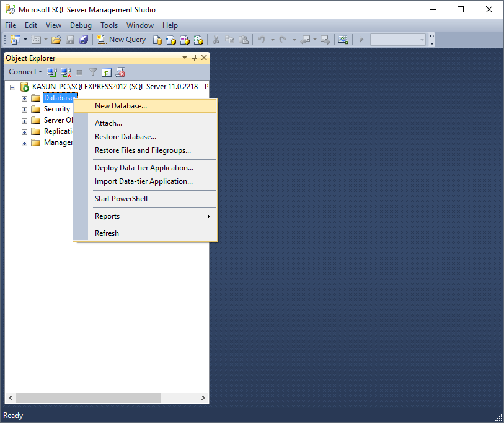504x423 pixels.
Task: Collapse the KASUN-PC\SQLEXPRESS2012 server node
Action: (x=13, y=87)
